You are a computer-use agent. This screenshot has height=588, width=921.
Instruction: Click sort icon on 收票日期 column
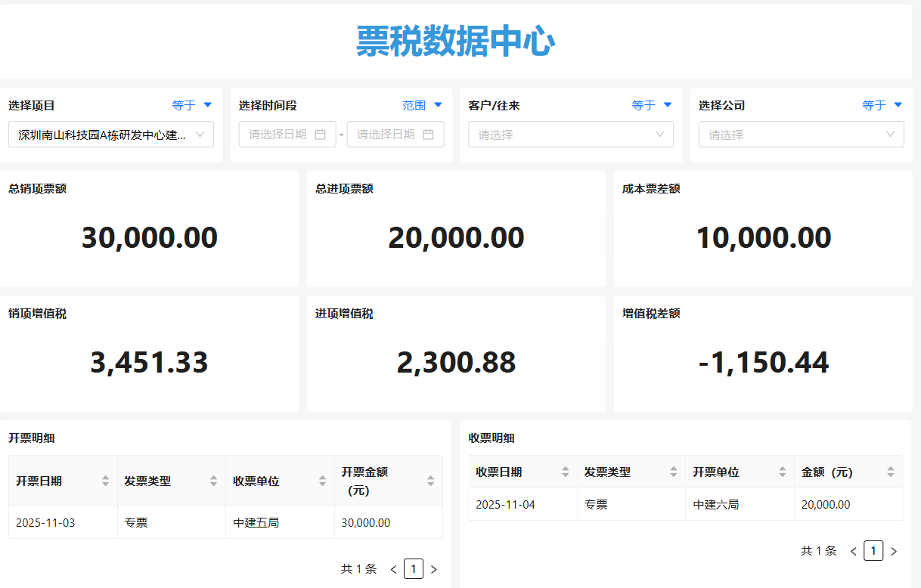point(566,471)
